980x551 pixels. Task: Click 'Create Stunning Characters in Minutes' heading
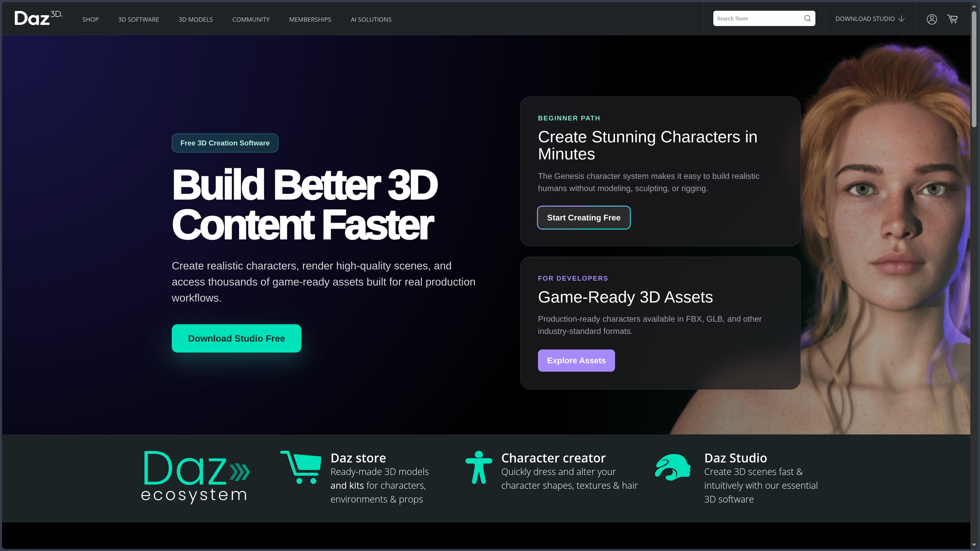(647, 145)
